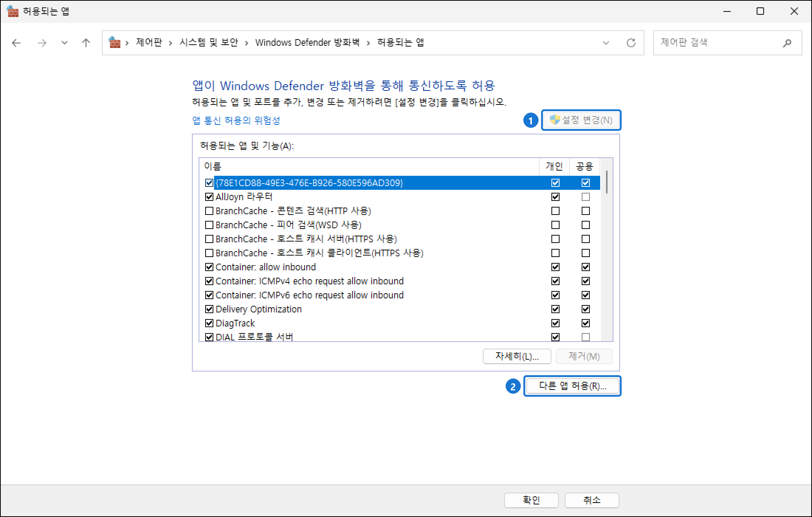Image resolution: width=812 pixels, height=517 pixels.
Task: Select the Delivery Optimization row
Action: tap(400, 309)
